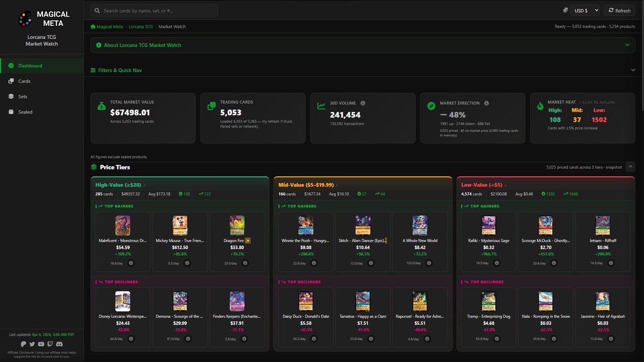Open info icon on Rafiki - Mysterious Sage card
This screenshot has width=644, height=362.
click(x=497, y=263)
